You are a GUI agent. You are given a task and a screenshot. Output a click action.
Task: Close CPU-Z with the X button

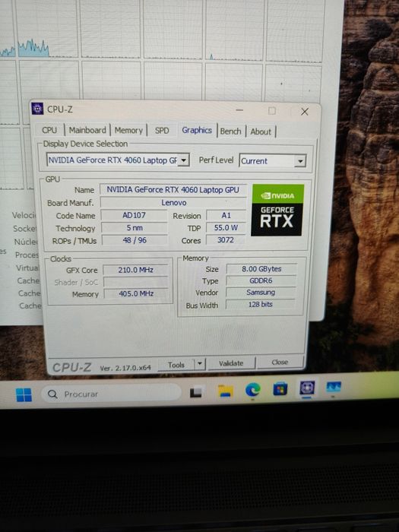(x=304, y=112)
